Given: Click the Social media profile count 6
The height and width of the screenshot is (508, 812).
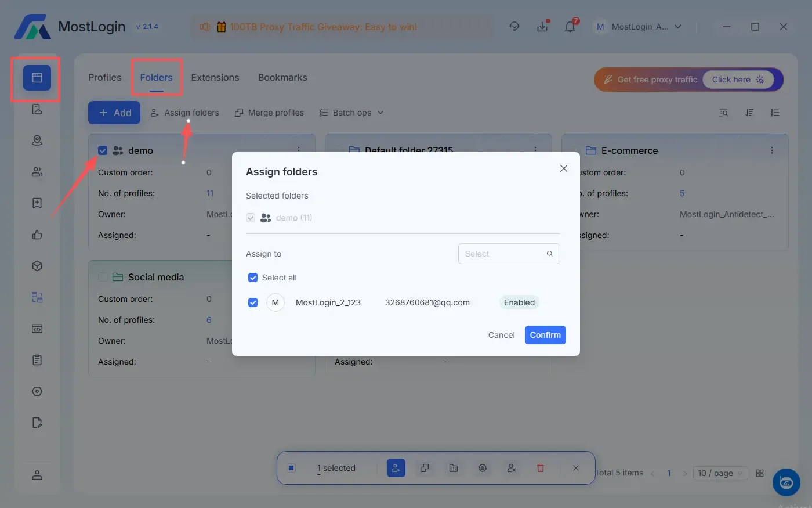Looking at the screenshot, I should click(209, 320).
